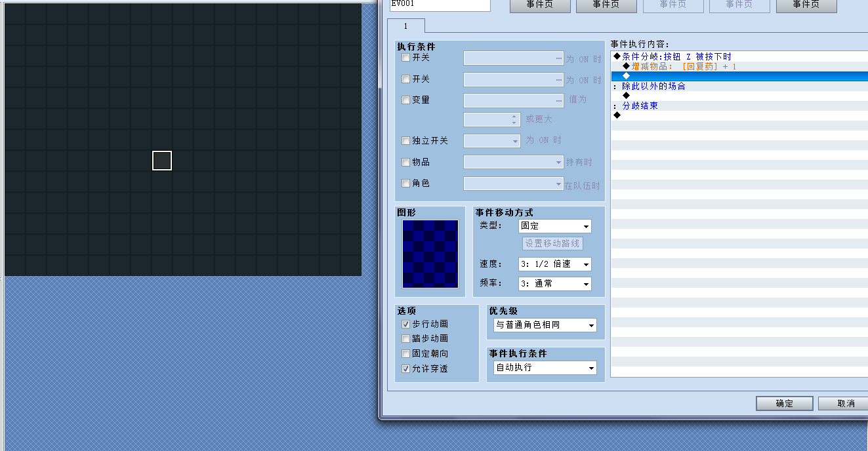Select the highlighted event tile on map
Screen dimensions: 868x451
[x=162, y=161]
